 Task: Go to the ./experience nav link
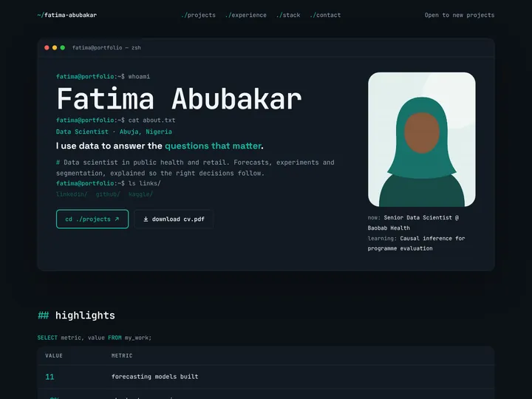[x=246, y=15]
